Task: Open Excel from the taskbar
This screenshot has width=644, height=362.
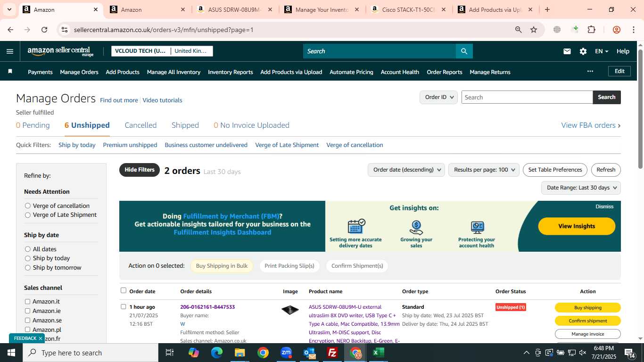Action: pos(379,353)
